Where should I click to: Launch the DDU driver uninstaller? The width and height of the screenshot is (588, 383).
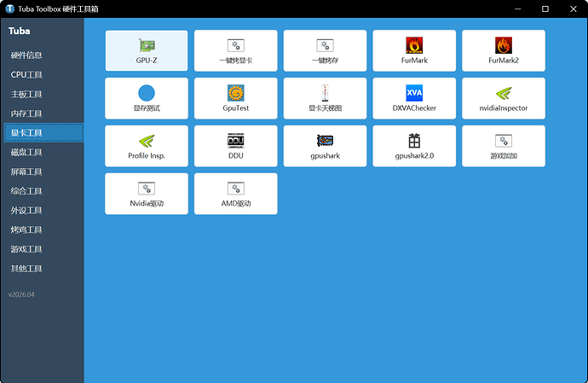pyautogui.click(x=235, y=146)
